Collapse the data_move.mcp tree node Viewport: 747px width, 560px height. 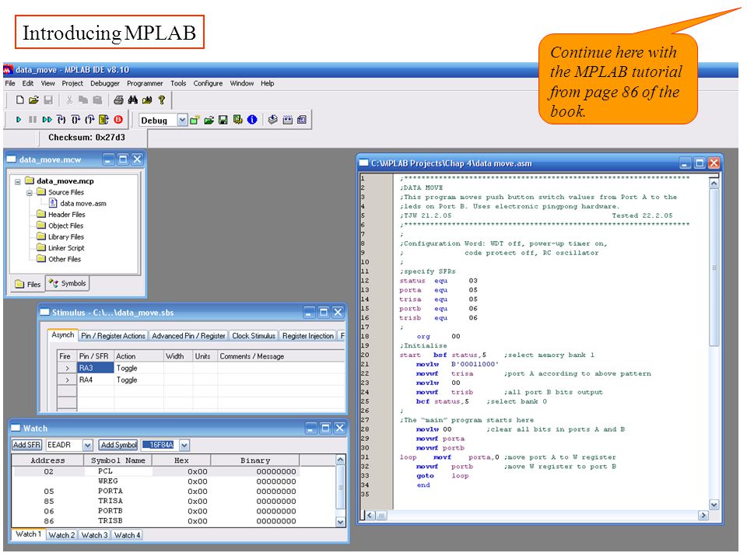tap(18, 181)
